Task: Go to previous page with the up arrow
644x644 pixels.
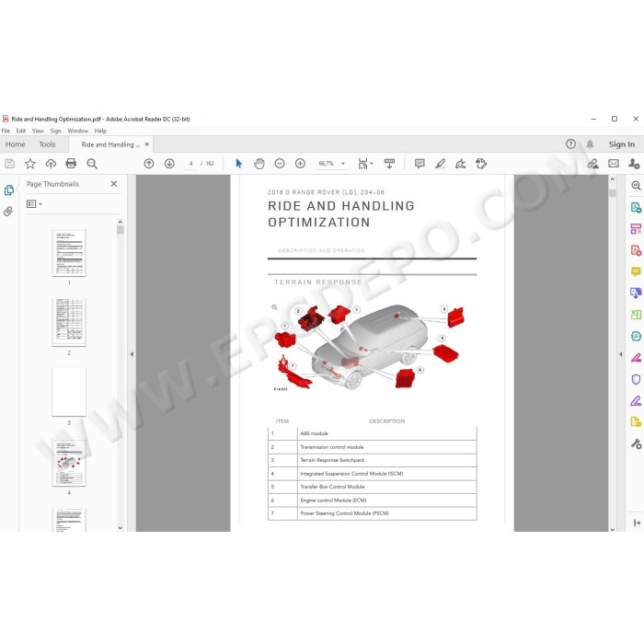Action: point(149,164)
